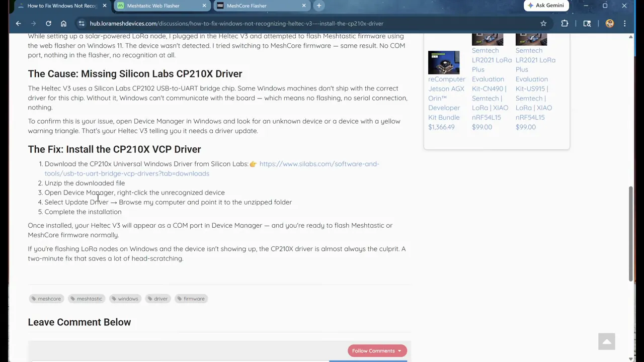The image size is (644, 362).
Task: Click the meshcore tag
Action: [46, 299]
